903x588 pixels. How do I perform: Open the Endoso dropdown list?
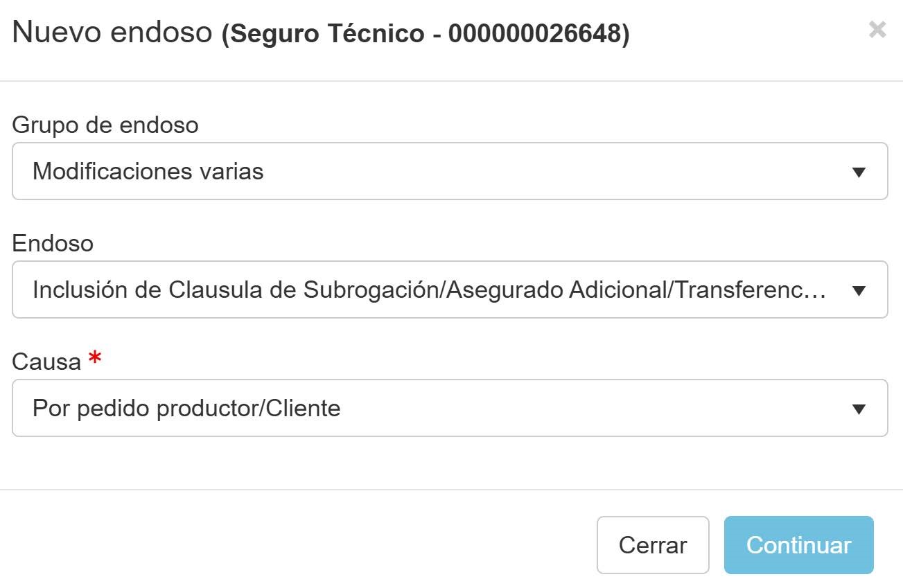pyautogui.click(x=450, y=289)
